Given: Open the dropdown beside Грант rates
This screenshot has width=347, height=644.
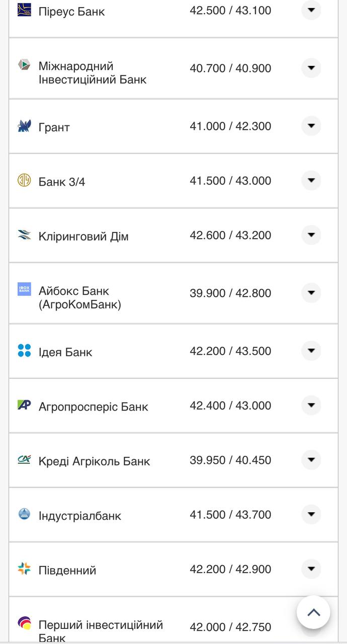Looking at the screenshot, I should pos(311,126).
